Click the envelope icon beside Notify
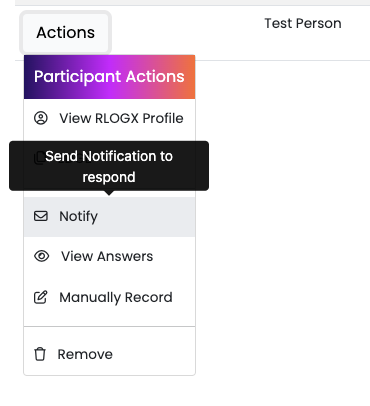 click(41, 216)
